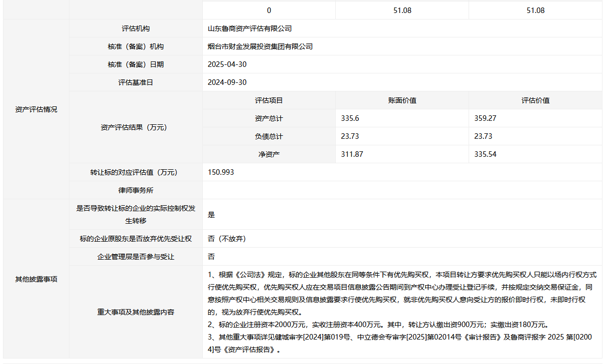Click net assets book value 311.87
This screenshot has height=364, width=604.
coord(352,154)
